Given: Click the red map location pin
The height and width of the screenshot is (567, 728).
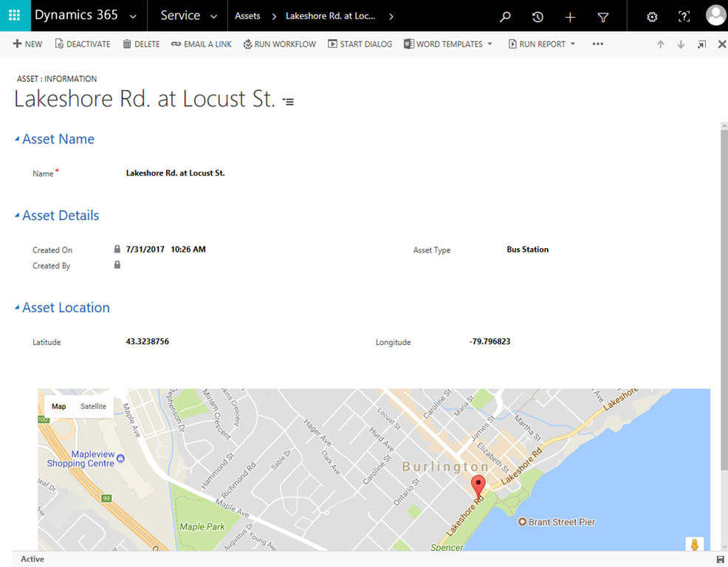Looking at the screenshot, I should click(x=478, y=487).
